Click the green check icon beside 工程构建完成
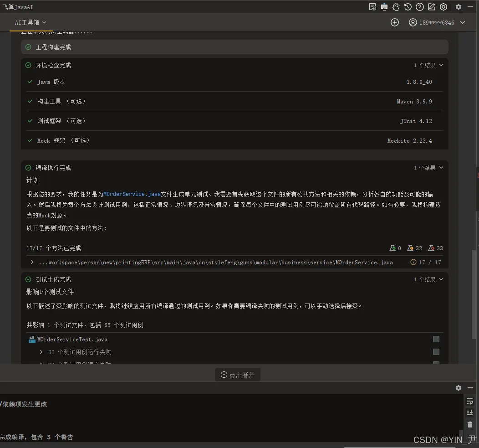This screenshot has width=479, height=448. pos(28,47)
